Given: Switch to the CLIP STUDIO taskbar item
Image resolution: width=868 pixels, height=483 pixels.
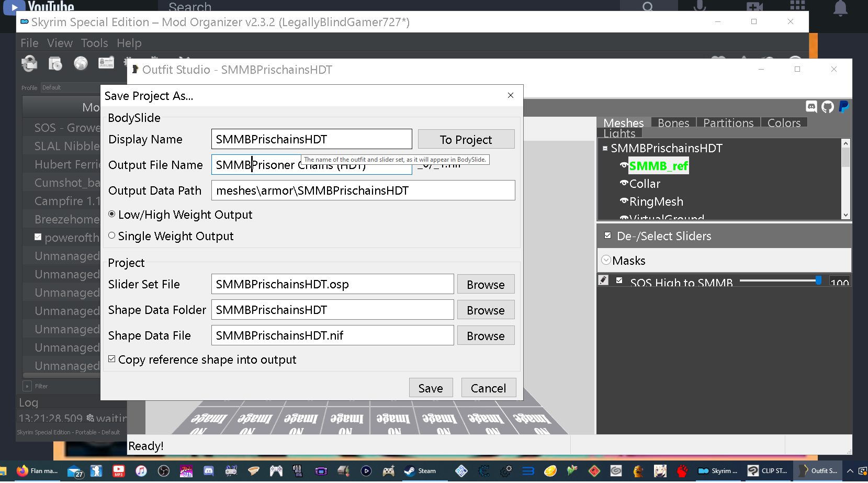Looking at the screenshot, I should tap(768, 471).
